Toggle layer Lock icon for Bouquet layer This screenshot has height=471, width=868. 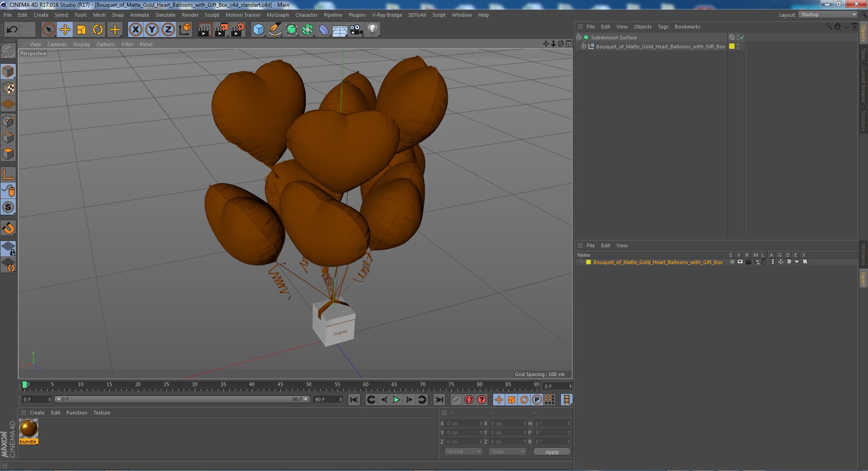[764, 262]
